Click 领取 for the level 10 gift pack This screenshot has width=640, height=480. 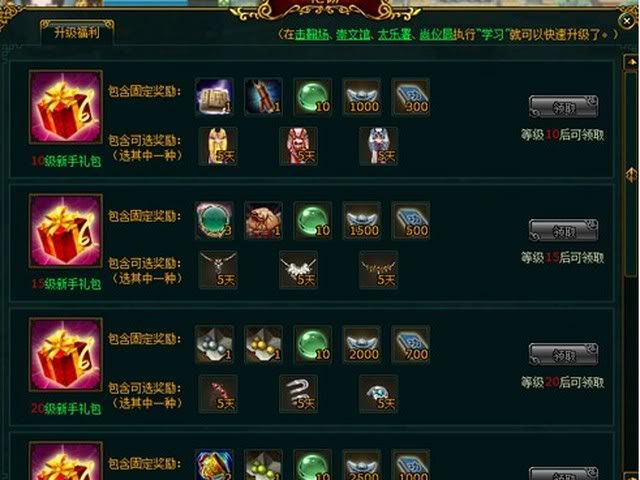point(564,107)
